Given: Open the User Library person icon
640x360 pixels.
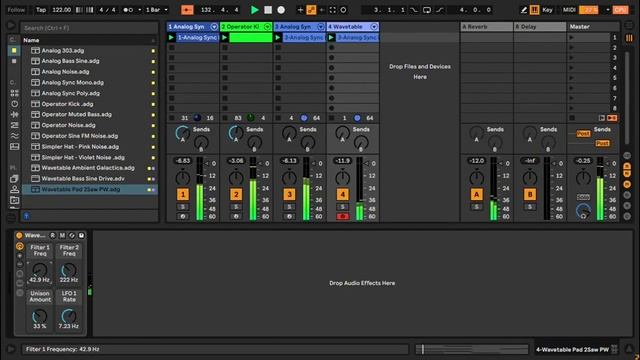Looking at the screenshot, I should (14, 189).
